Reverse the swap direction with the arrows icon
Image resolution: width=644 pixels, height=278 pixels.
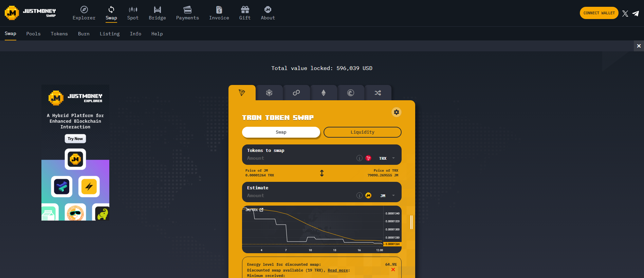(x=322, y=173)
